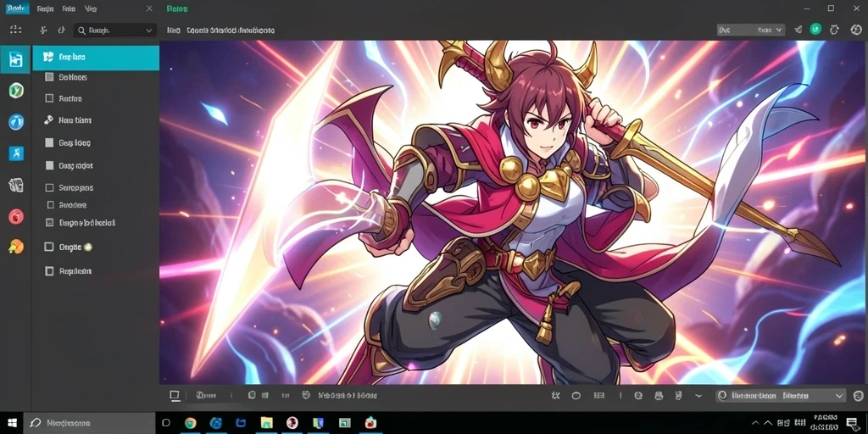Click the people icon in bottom toolbar

[659, 396]
